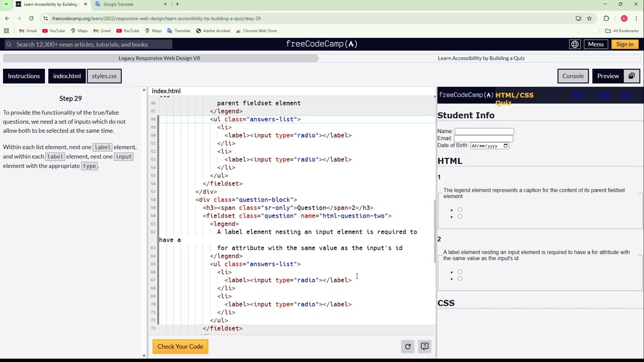Open Legacy Responsive Web Design V8 breadcrumb
644x362 pixels.
point(159,58)
